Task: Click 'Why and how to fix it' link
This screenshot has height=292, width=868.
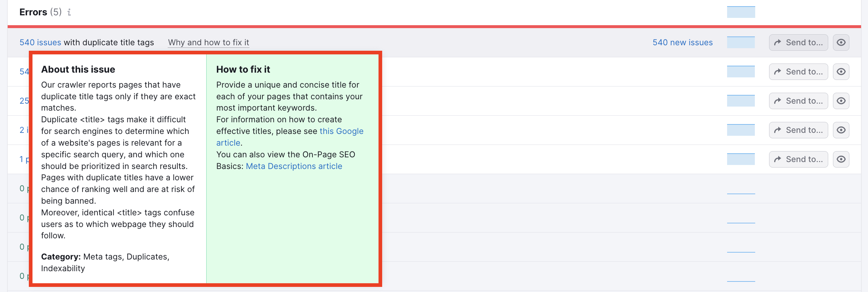Action: click(208, 42)
